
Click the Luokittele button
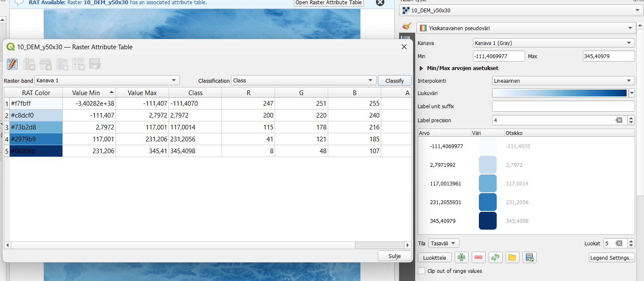coord(435,258)
